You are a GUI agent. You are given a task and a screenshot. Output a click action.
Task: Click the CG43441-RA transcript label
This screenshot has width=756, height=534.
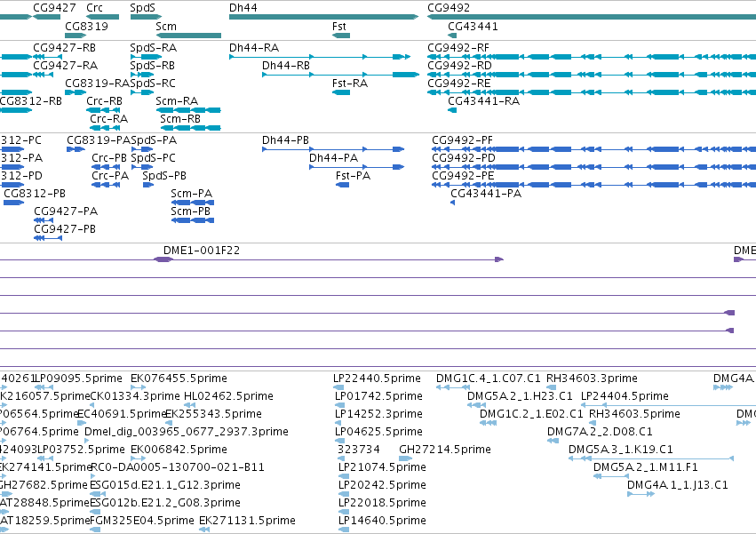tap(483, 101)
